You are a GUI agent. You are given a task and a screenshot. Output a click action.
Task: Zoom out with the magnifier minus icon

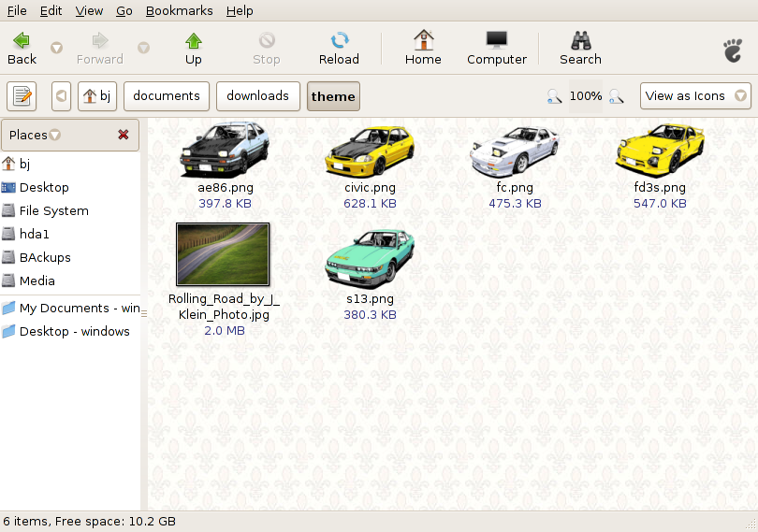pos(555,96)
